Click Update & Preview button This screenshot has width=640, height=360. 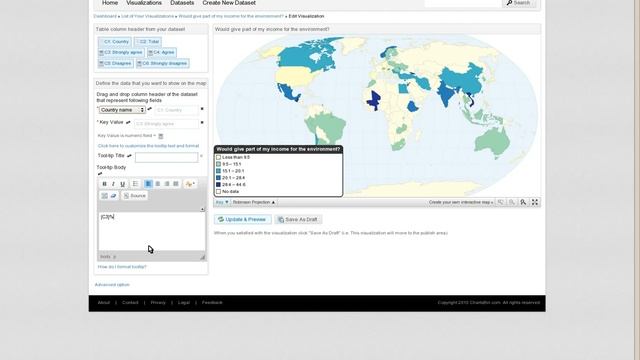[x=242, y=220]
